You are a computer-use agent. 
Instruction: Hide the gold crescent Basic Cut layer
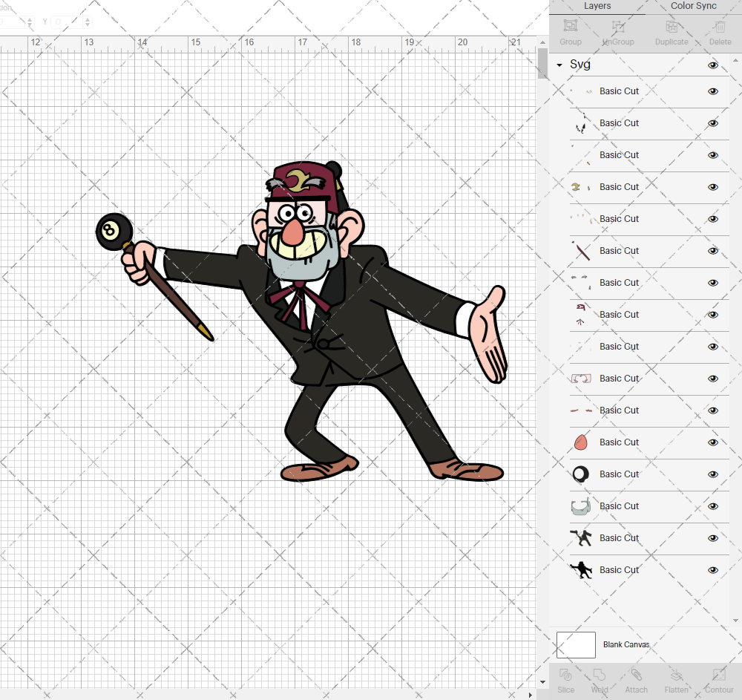712,187
